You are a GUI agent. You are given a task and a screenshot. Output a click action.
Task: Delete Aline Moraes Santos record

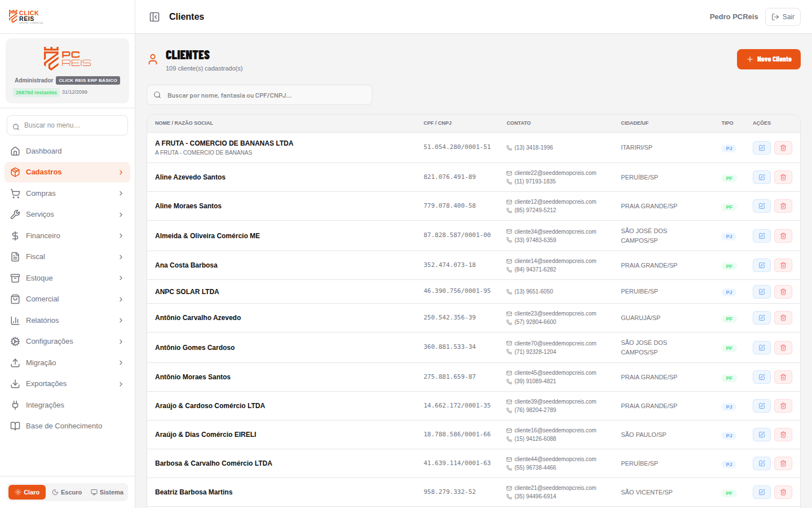click(x=783, y=206)
